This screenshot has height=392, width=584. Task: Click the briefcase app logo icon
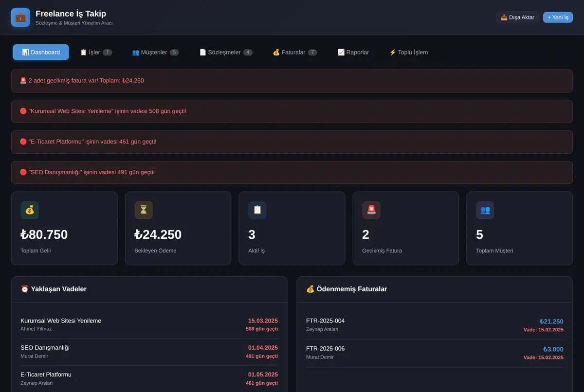point(20,18)
